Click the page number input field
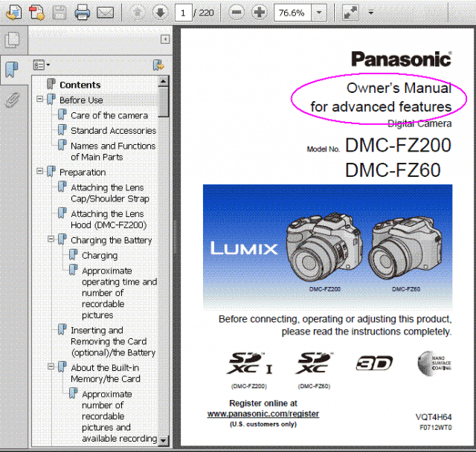Viewport: 476px width, 452px height. pyautogui.click(x=183, y=13)
